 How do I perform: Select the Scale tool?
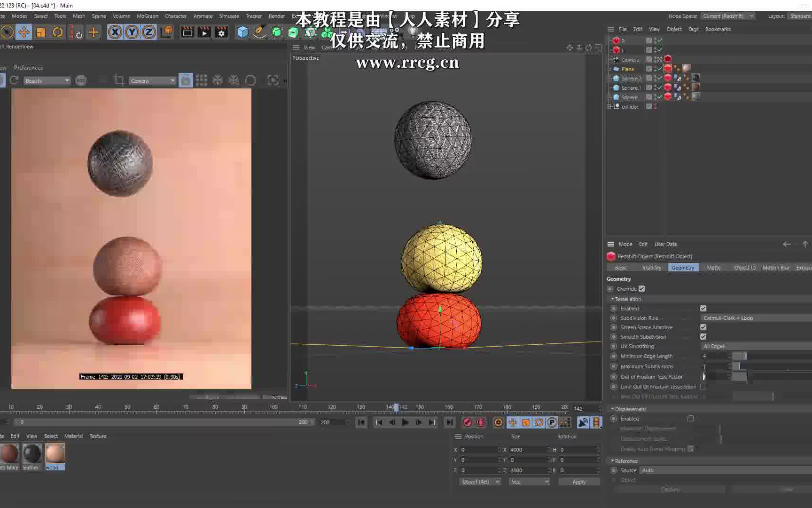[x=40, y=32]
